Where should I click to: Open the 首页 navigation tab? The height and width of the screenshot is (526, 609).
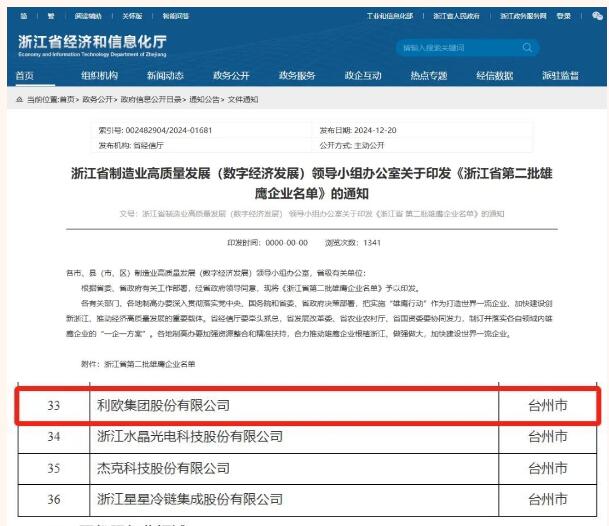click(24, 75)
